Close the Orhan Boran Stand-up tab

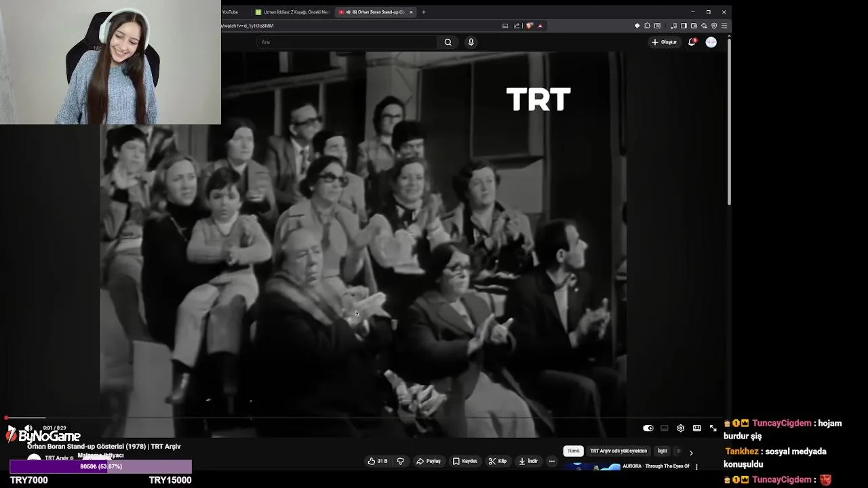coord(411,12)
